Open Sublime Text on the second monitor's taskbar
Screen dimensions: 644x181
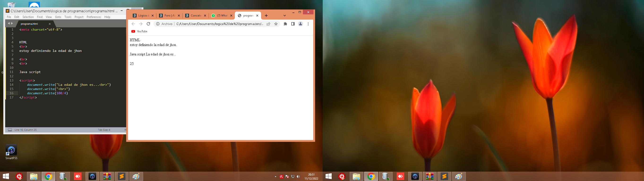pyautogui.click(x=444, y=176)
